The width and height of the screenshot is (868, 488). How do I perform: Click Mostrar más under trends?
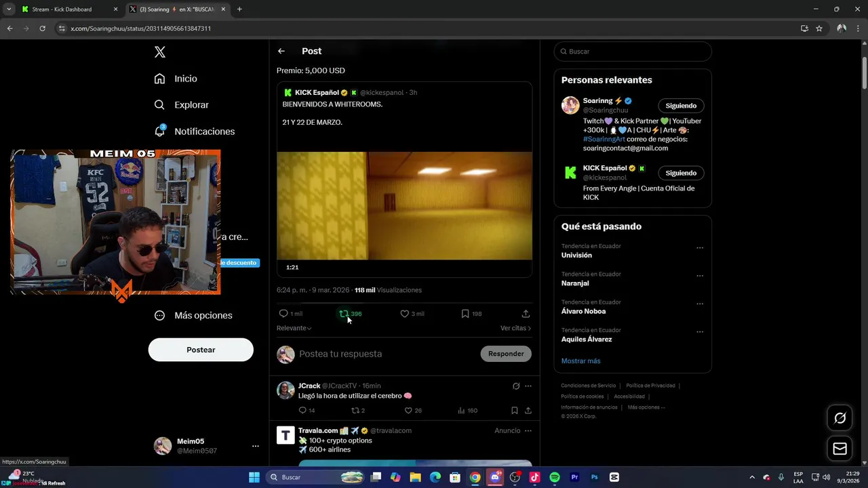pyautogui.click(x=580, y=361)
